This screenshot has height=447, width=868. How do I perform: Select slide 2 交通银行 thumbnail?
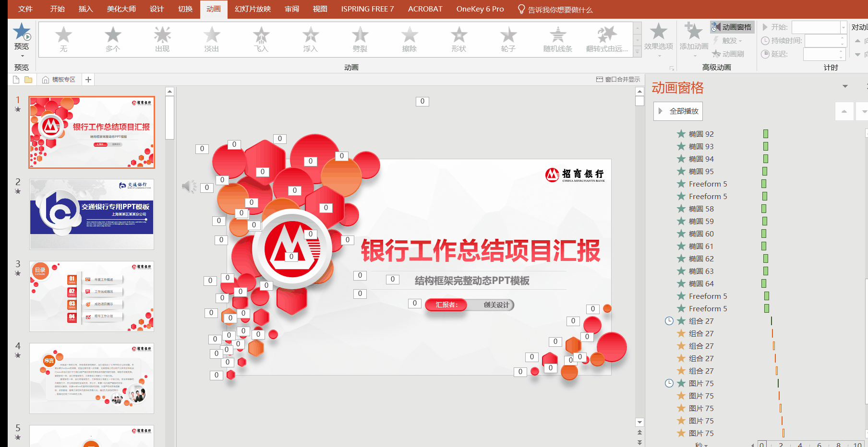point(92,214)
